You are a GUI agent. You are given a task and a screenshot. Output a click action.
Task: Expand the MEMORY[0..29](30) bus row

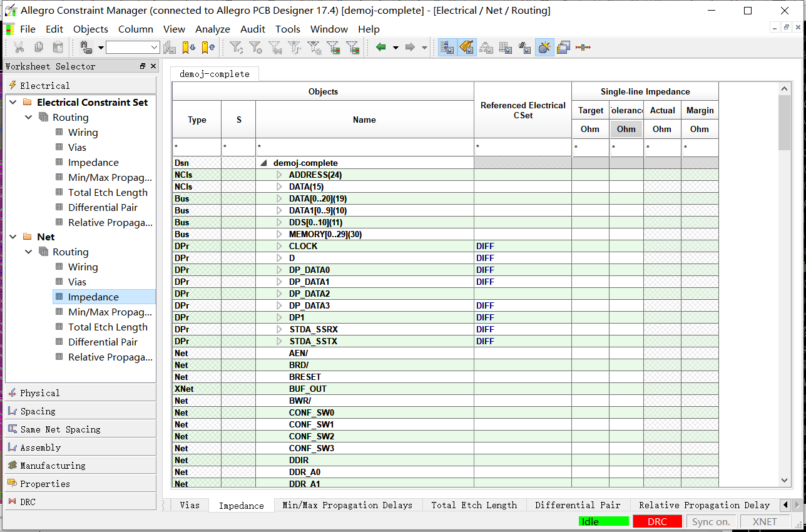(x=280, y=234)
